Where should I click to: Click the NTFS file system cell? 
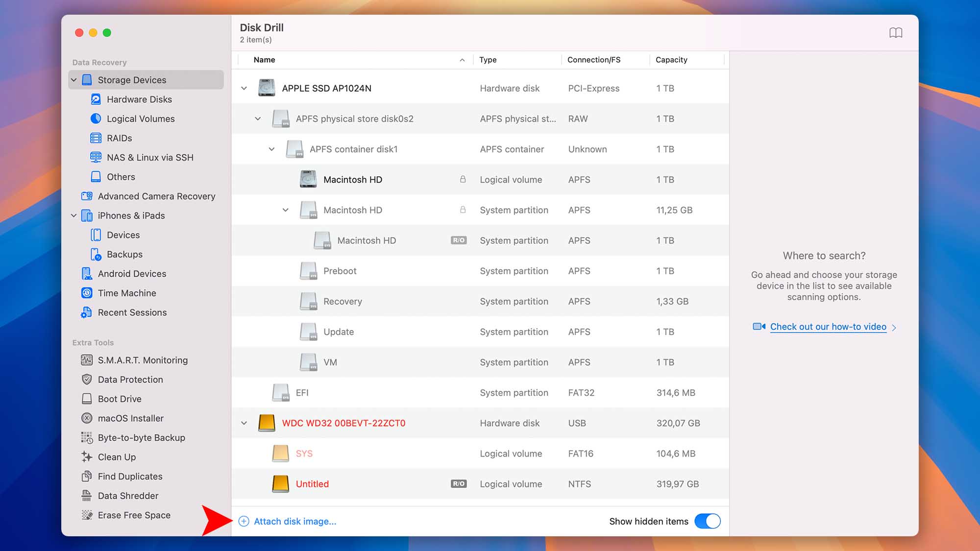(579, 484)
